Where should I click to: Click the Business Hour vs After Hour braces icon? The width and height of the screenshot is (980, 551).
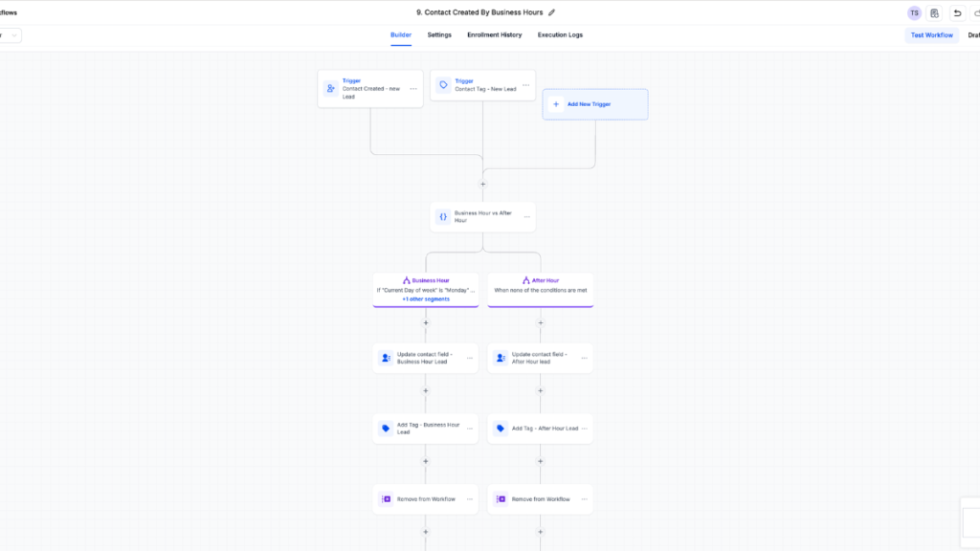pyautogui.click(x=443, y=216)
